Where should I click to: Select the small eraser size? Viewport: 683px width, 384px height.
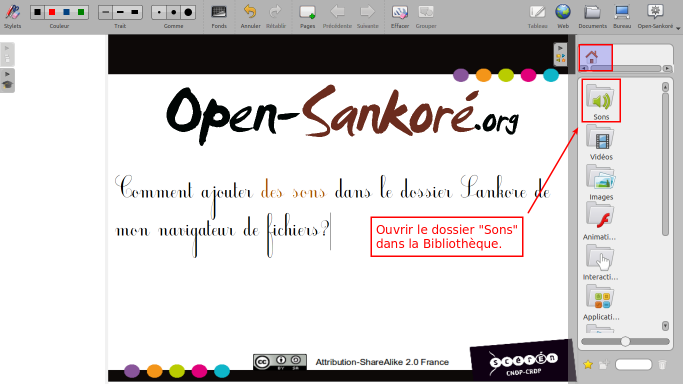(x=159, y=12)
